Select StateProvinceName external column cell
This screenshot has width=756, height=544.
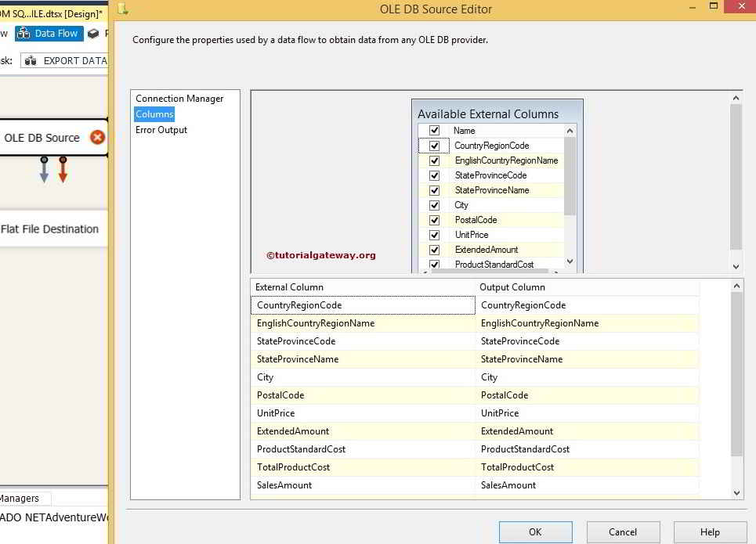click(363, 359)
